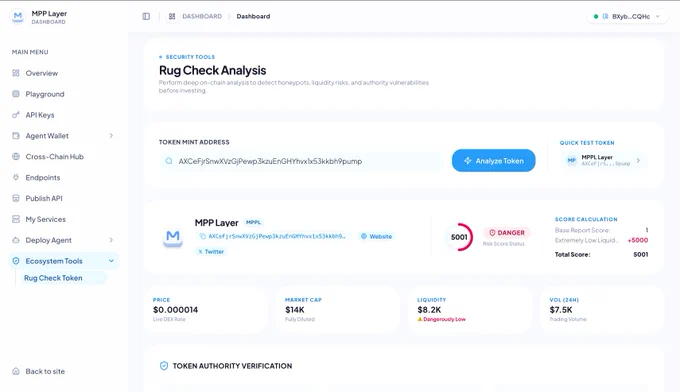Copy the MPP Layer token address via copy icon
The image size is (680, 392).
point(202,236)
